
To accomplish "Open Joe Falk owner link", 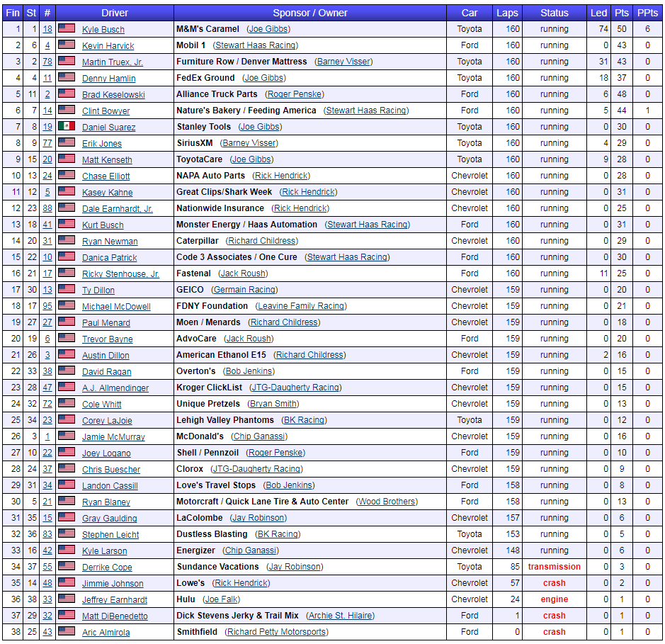I will point(222,599).
